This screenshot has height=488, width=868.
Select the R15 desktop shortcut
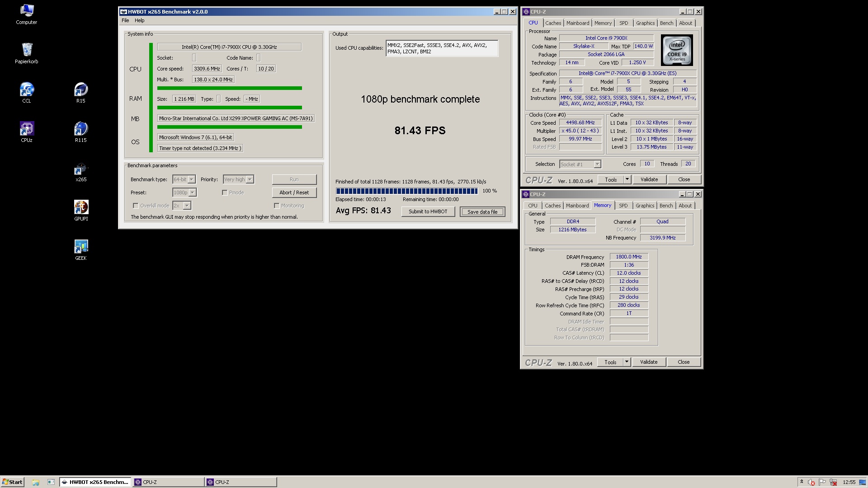pyautogui.click(x=80, y=93)
